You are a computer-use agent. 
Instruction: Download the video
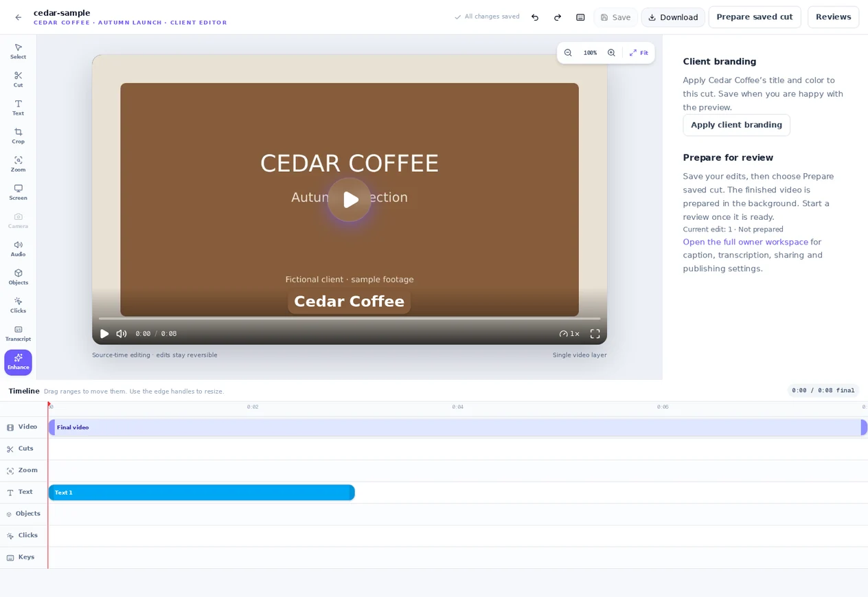click(673, 17)
